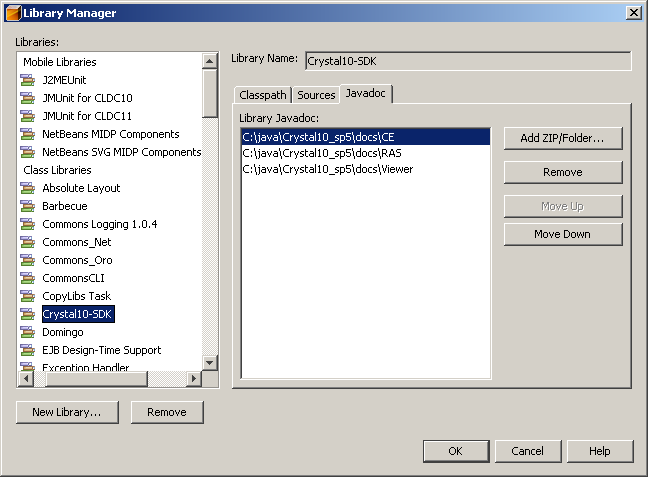This screenshot has width=648, height=477.
Task: Click the Move Up button
Action: click(563, 206)
